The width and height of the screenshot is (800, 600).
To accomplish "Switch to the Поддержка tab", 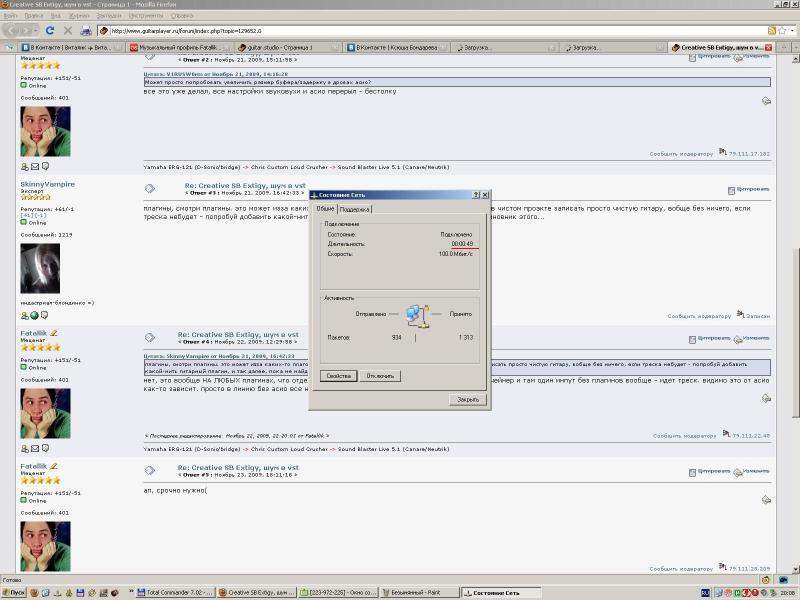I will pos(355,209).
